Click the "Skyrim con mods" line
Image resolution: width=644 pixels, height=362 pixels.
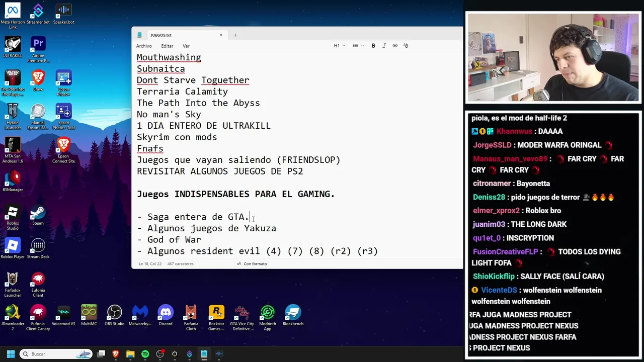pos(177,137)
